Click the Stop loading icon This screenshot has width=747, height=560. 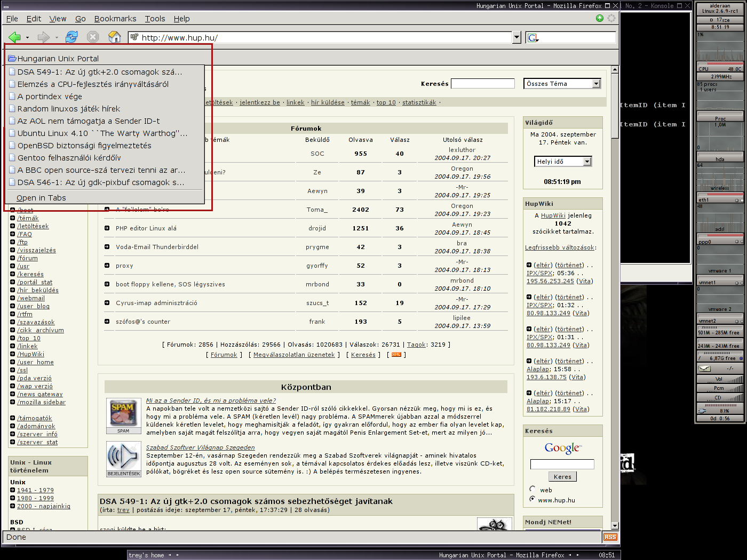coord(93,37)
